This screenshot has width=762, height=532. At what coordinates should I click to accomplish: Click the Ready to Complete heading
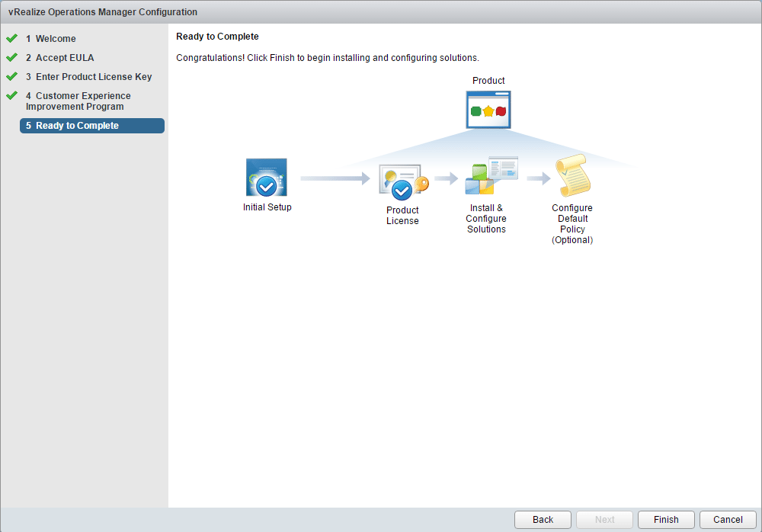217,37
